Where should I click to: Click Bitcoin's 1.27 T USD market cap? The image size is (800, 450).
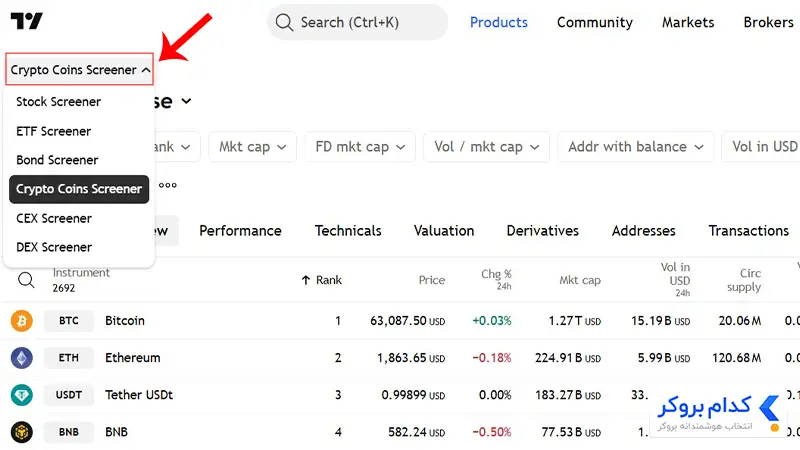pyautogui.click(x=574, y=321)
